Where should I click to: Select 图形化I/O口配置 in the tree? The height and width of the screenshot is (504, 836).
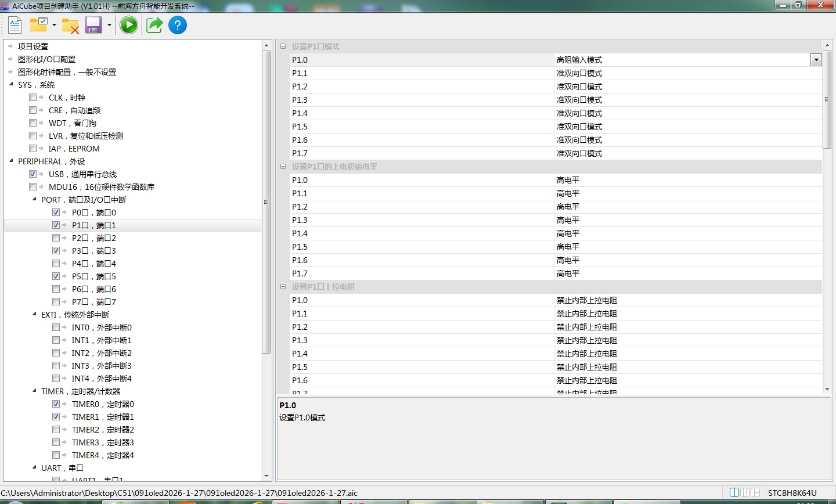pos(46,59)
